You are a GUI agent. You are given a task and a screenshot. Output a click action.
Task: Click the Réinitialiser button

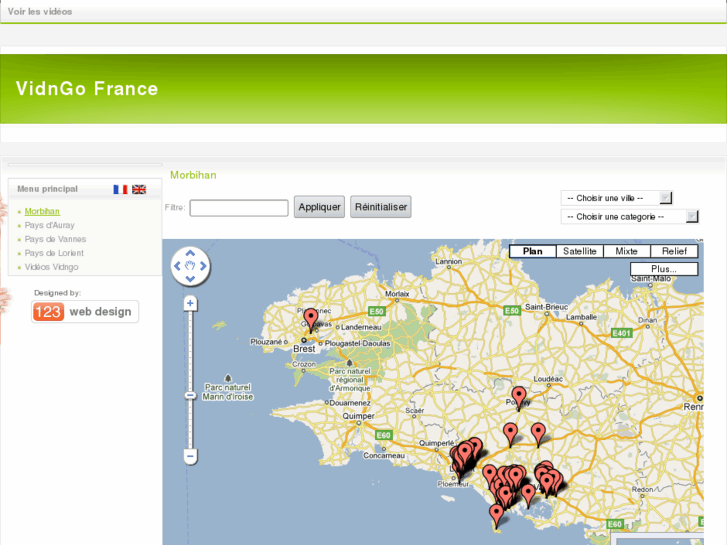[381, 207]
